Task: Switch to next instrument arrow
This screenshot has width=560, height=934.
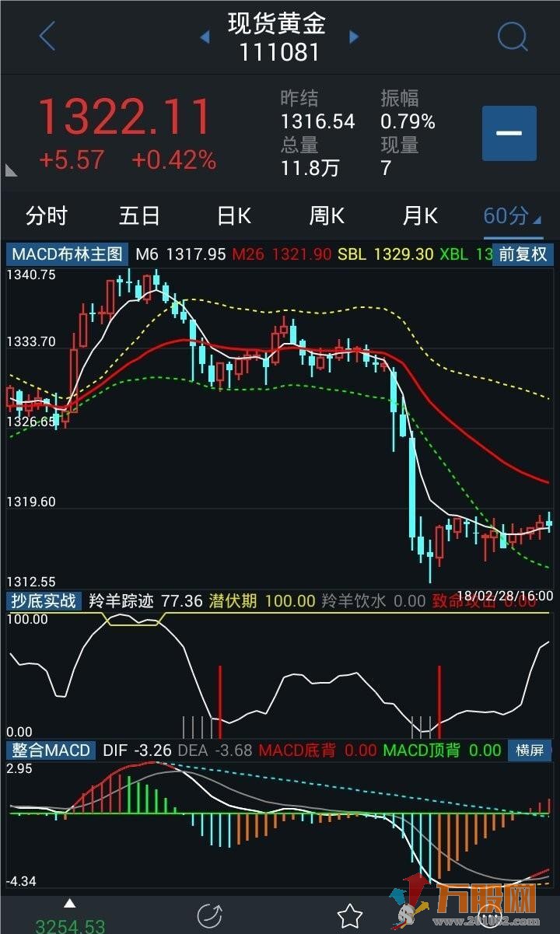Action: 354,37
